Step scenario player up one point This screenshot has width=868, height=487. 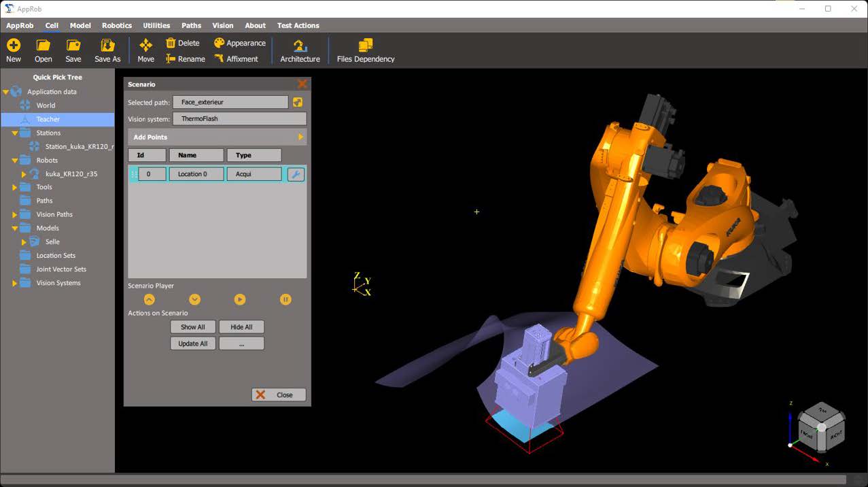point(150,299)
